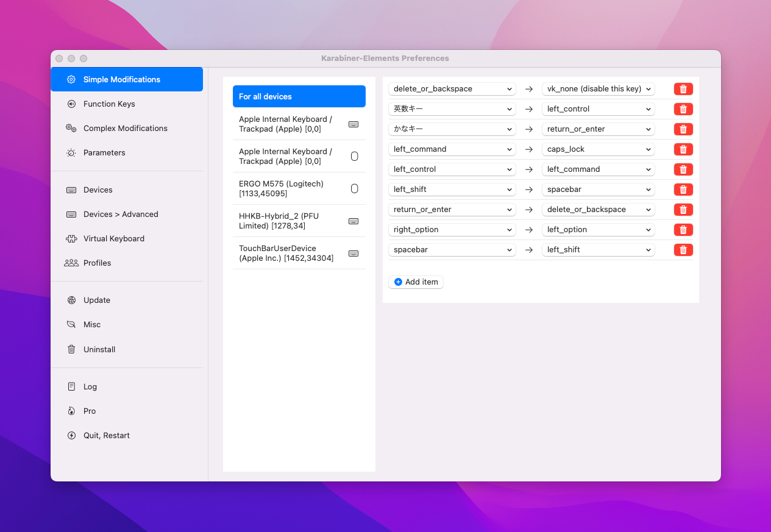Delete the spacebar to left_shift mapping
This screenshot has height=532, width=771.
pyautogui.click(x=683, y=250)
